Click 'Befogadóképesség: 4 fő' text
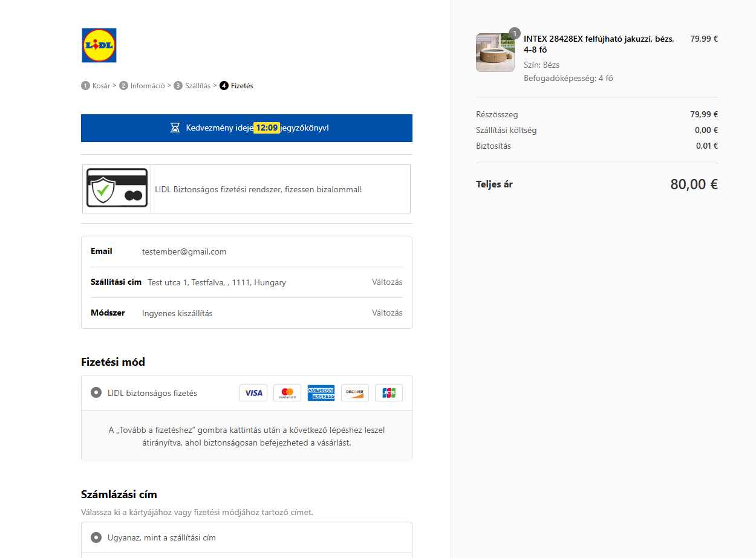756x558 pixels. point(569,78)
